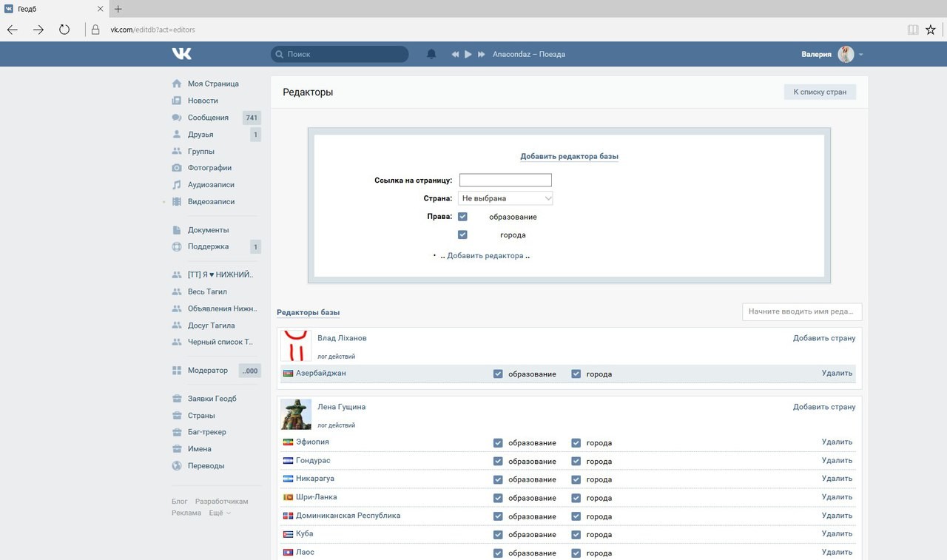Uncheck города in the add-editor form

pos(462,235)
